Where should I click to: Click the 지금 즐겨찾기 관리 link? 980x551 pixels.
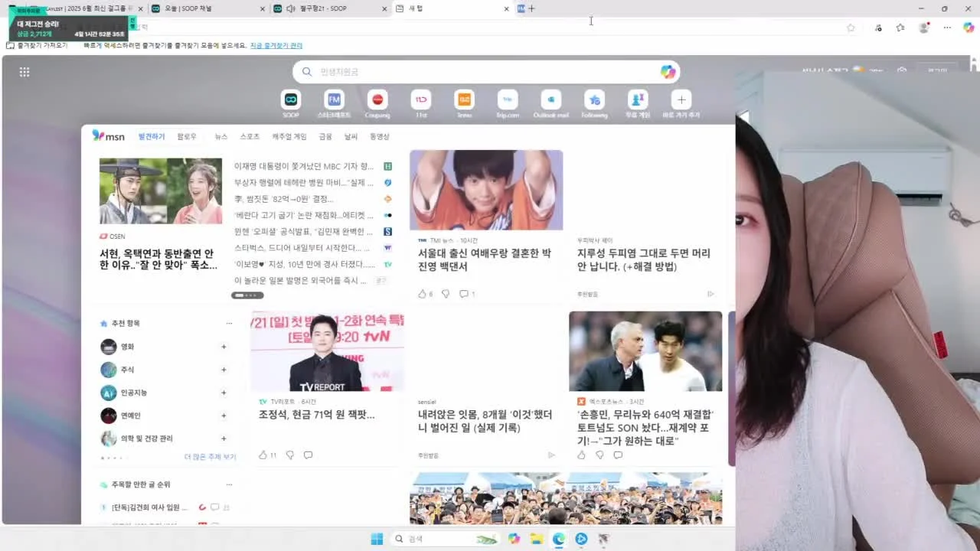pos(276,45)
